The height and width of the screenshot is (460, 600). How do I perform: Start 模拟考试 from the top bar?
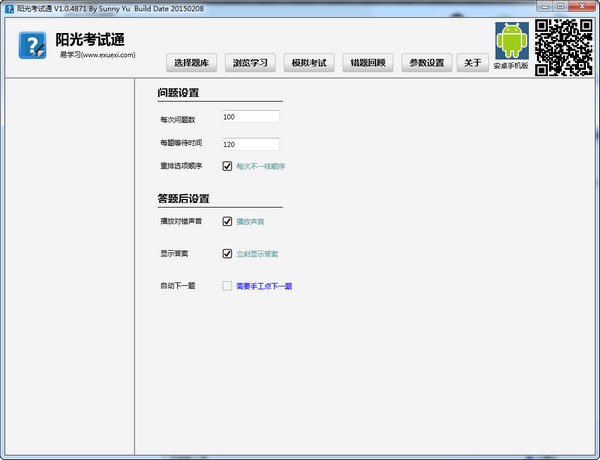pyautogui.click(x=310, y=62)
